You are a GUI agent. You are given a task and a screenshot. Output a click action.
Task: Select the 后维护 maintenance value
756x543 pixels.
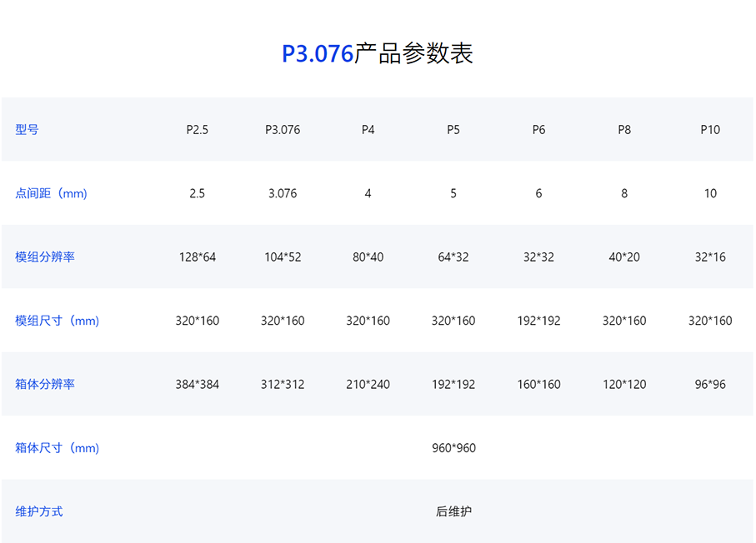453,512
